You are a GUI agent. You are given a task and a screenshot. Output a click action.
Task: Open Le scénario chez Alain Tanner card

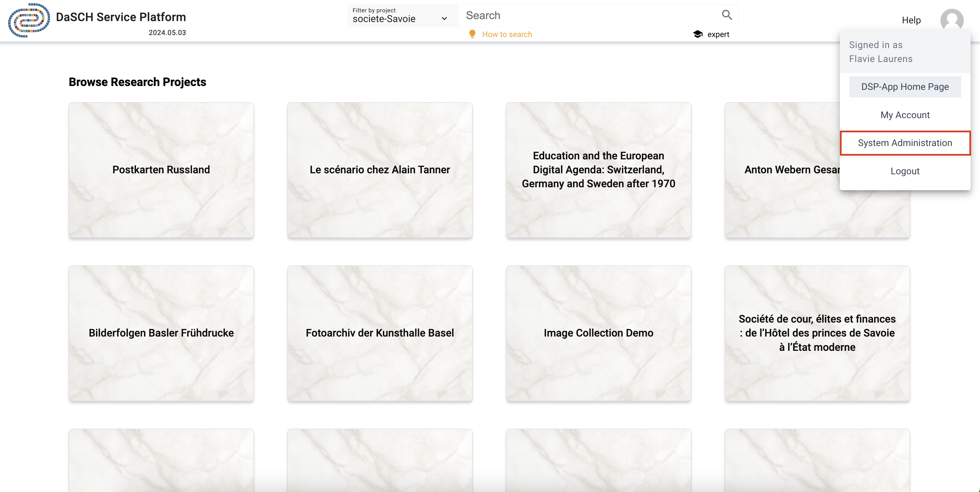pos(380,170)
